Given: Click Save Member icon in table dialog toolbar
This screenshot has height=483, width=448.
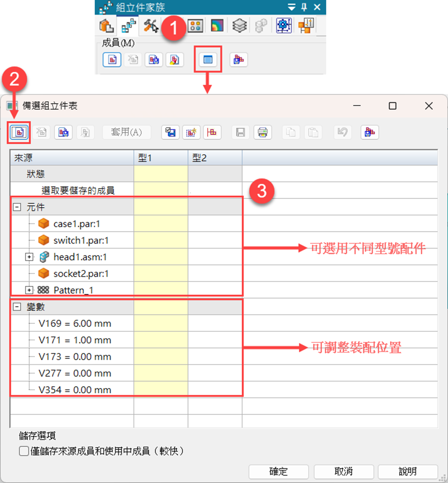Looking at the screenshot, I should point(64,132).
